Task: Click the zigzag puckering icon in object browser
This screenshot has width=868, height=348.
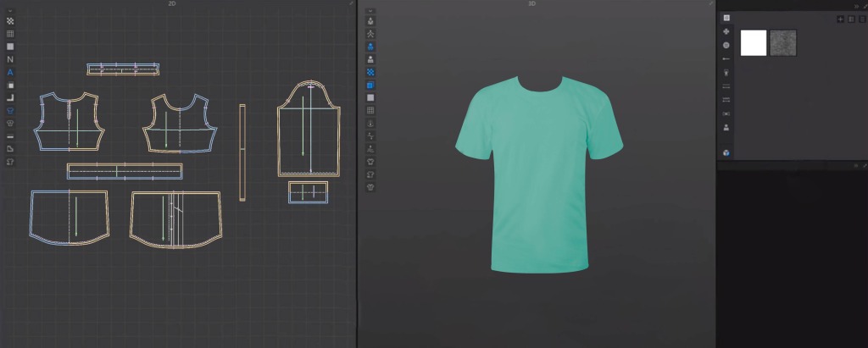Action: pyautogui.click(x=726, y=100)
